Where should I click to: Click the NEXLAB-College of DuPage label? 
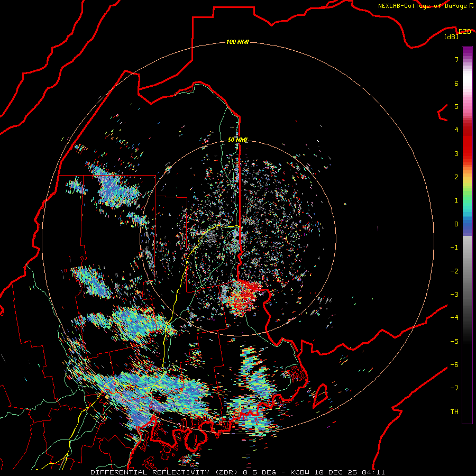(426, 6)
